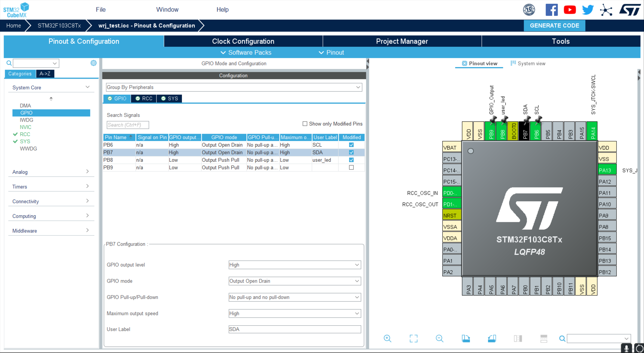Click the 10-year anniversary badge icon

(529, 10)
